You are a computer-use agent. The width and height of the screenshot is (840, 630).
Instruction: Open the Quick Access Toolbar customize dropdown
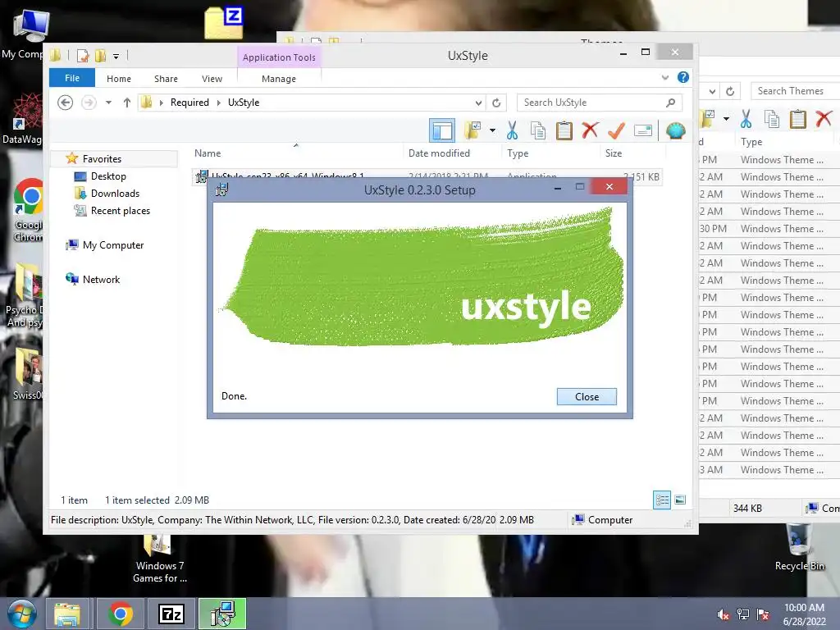click(116, 56)
